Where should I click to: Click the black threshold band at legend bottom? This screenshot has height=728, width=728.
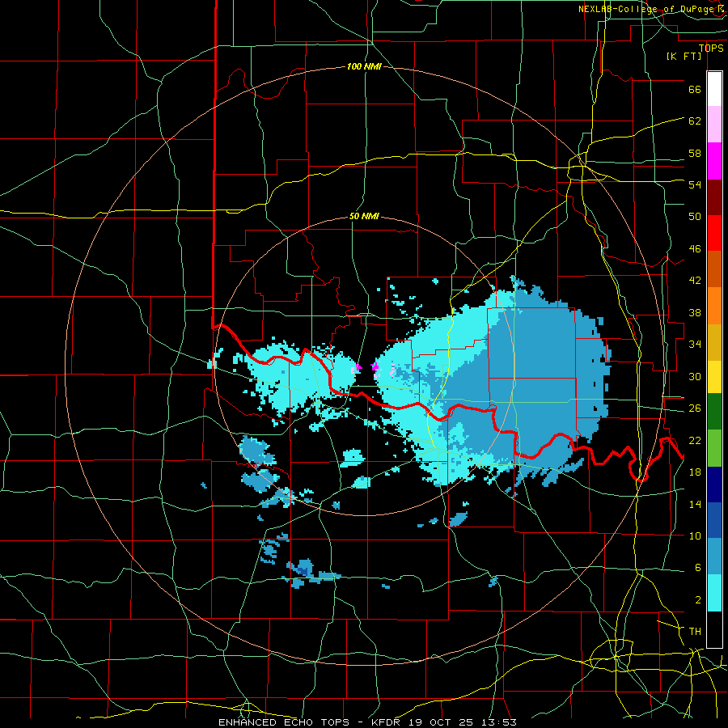(714, 629)
